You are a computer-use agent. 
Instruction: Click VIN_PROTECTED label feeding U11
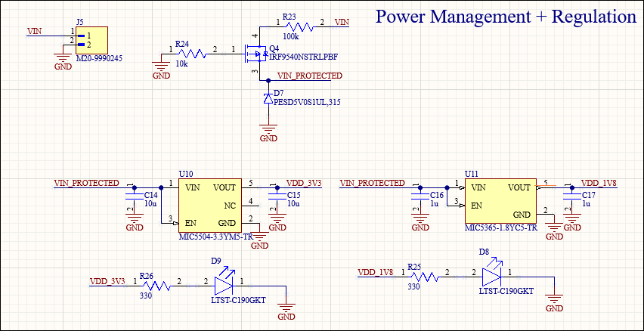click(x=372, y=183)
